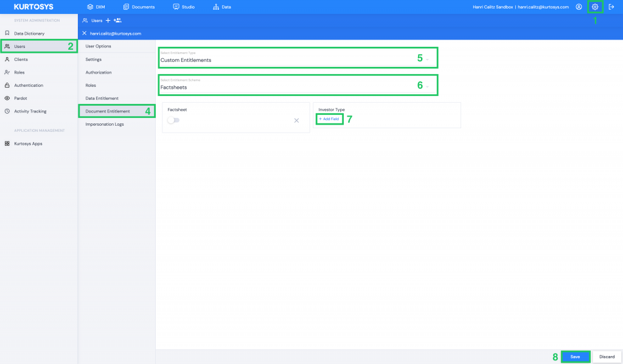Open the Studio top menu
The height and width of the screenshot is (364, 623).
184,7
